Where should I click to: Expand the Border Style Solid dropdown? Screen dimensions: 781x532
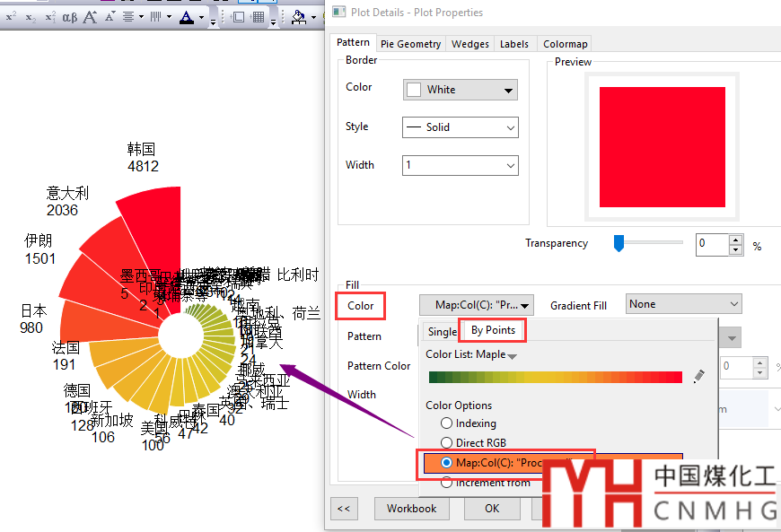click(x=461, y=127)
